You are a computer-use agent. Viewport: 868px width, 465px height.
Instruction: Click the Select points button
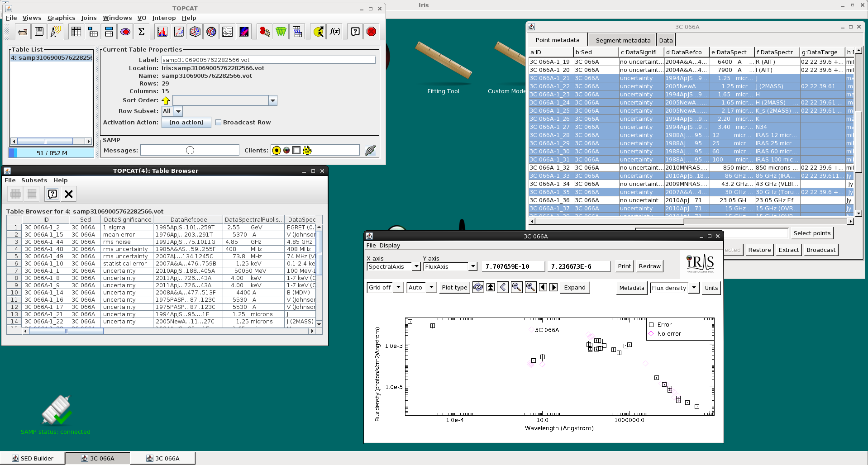point(812,233)
